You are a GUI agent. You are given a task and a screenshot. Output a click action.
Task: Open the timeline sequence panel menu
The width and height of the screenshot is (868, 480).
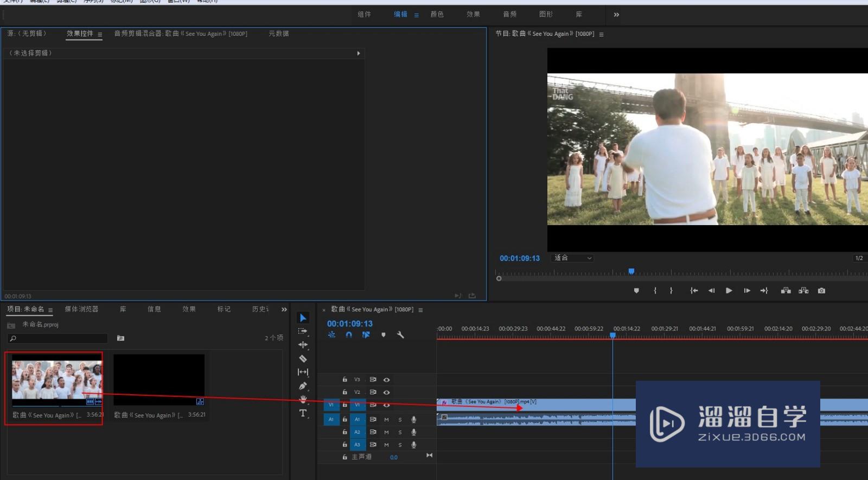[x=420, y=310]
